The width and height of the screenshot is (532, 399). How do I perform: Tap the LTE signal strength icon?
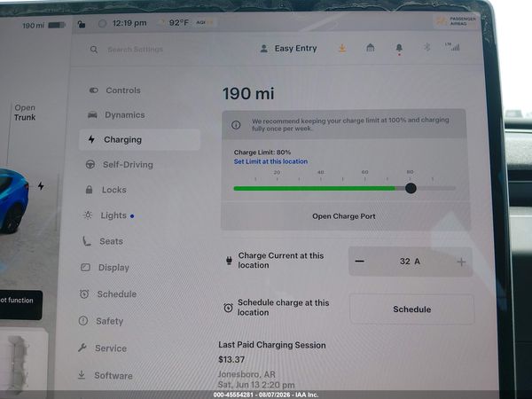click(x=452, y=47)
